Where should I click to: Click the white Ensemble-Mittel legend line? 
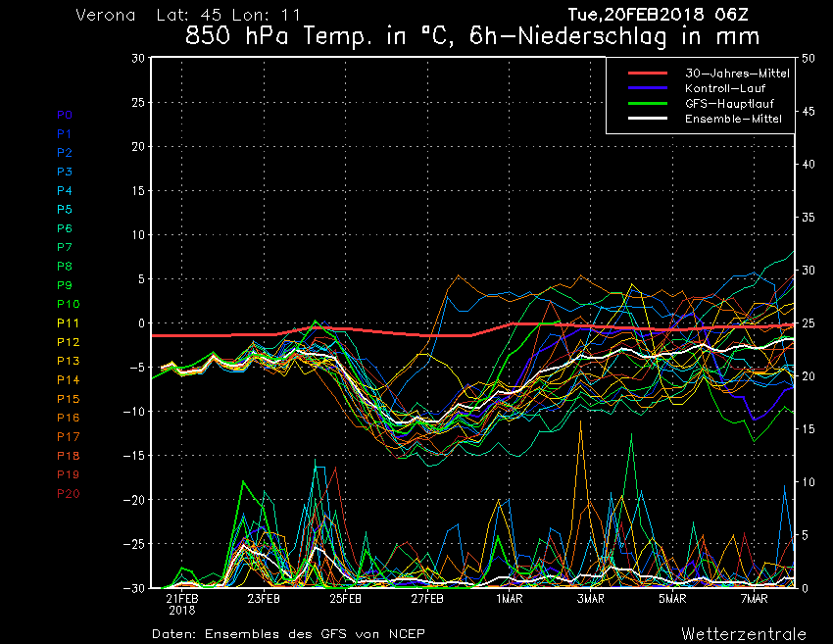click(x=648, y=118)
